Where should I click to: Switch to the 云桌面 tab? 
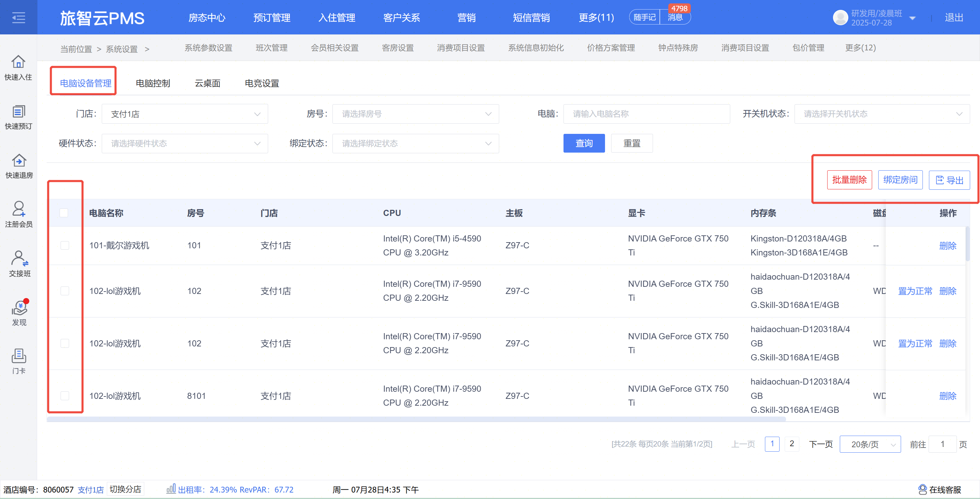click(207, 83)
